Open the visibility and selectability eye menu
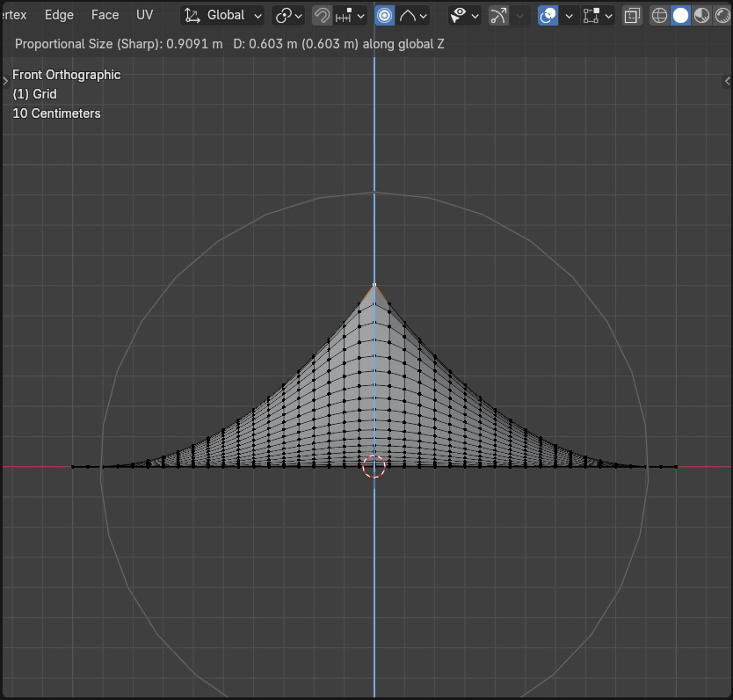This screenshot has width=733, height=700. pyautogui.click(x=464, y=16)
